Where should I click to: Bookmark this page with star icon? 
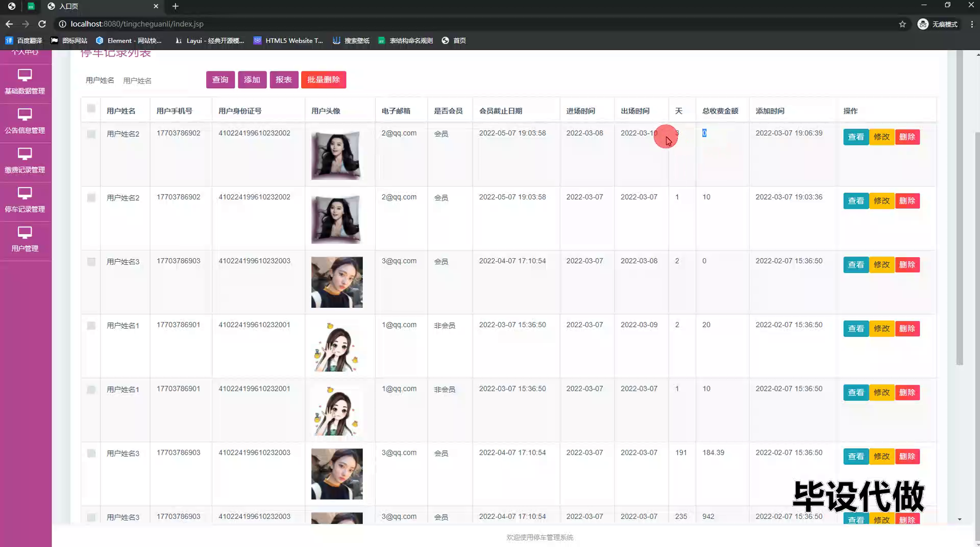tap(902, 24)
